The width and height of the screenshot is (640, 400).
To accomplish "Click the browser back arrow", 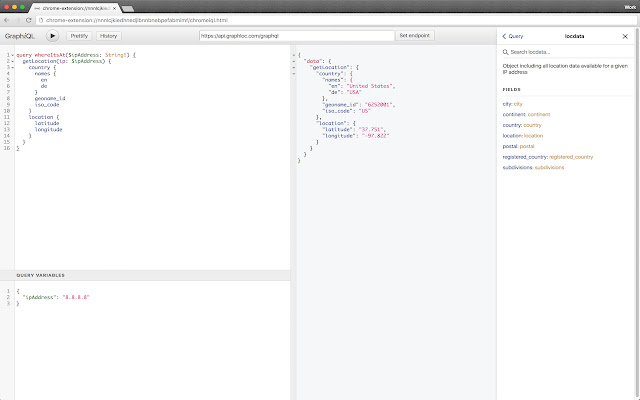I will 8,19.
